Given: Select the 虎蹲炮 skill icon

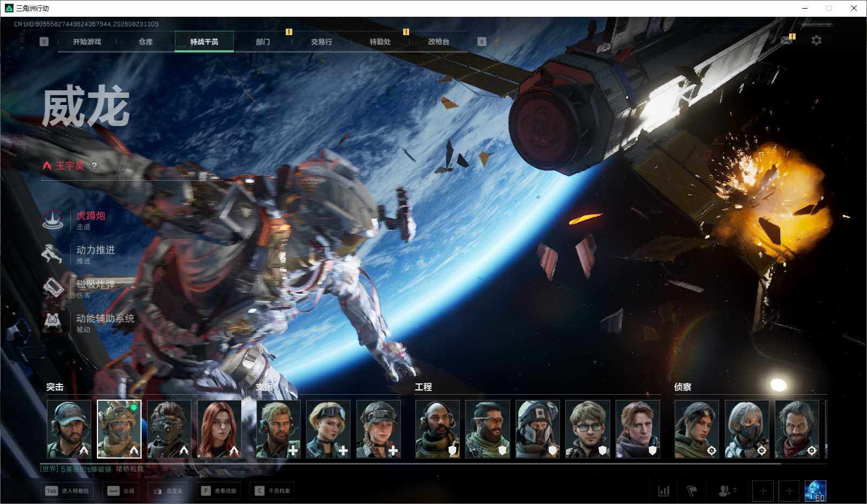Looking at the screenshot, I should [53, 220].
